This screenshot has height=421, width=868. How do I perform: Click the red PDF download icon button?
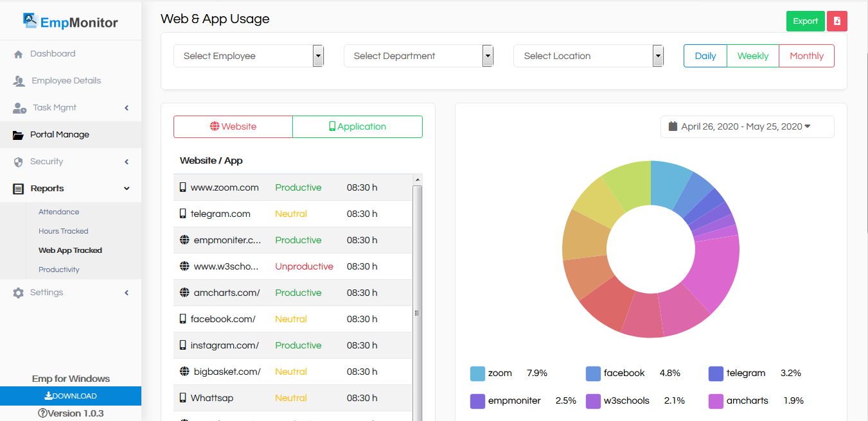[x=837, y=21]
